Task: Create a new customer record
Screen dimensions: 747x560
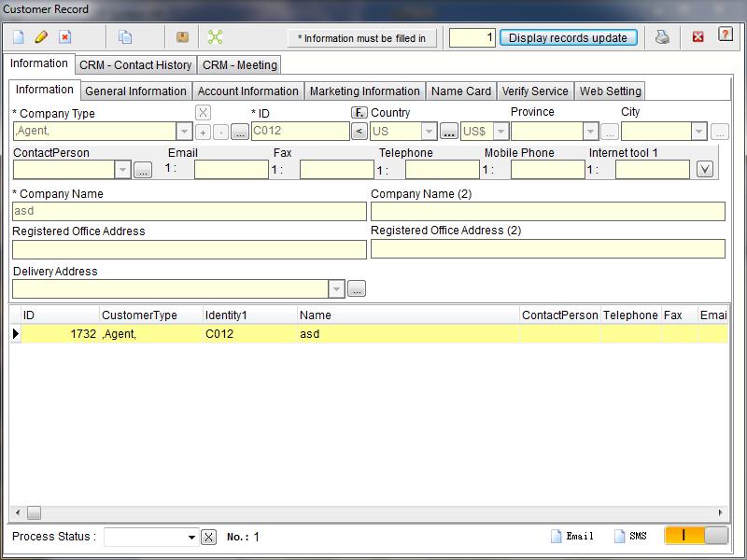Action: [19, 37]
